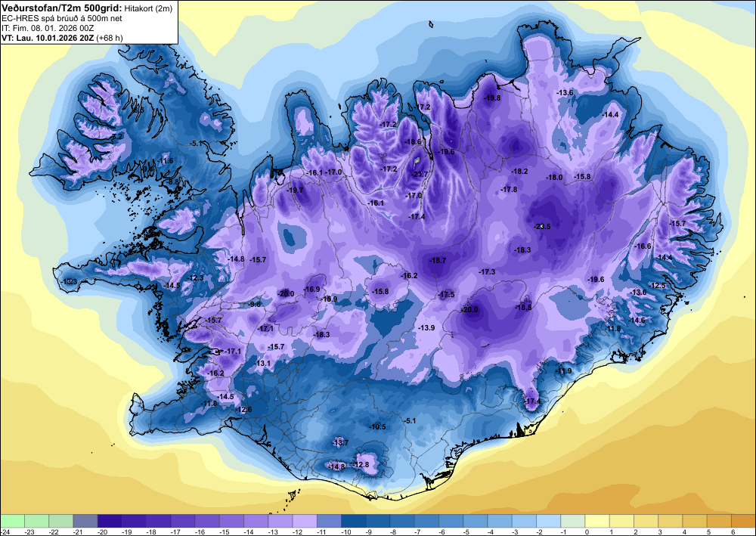756x536 pixels.
Task: Click the -18.5 temperature value
Action: tap(523, 307)
